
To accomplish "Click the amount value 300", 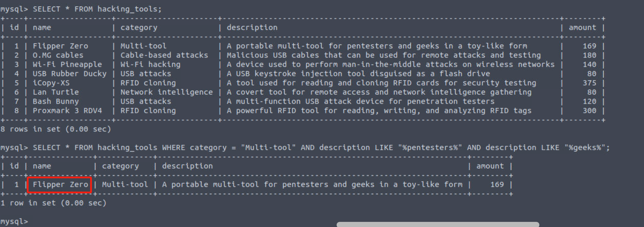I will click(x=589, y=111).
